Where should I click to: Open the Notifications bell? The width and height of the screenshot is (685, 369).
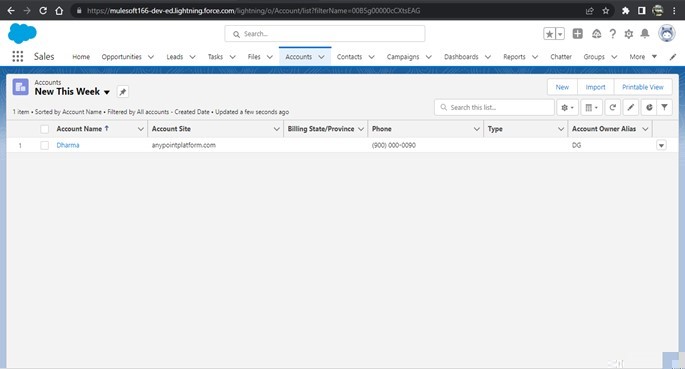[x=645, y=34]
